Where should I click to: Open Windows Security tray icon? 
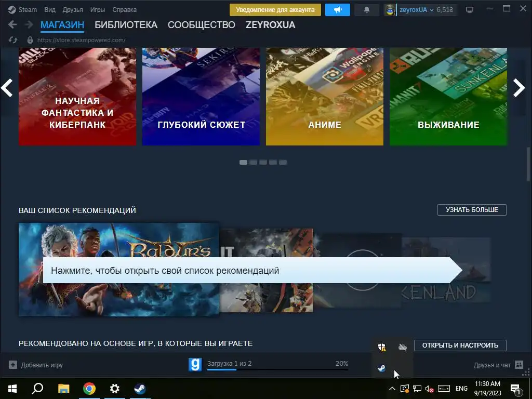point(382,347)
